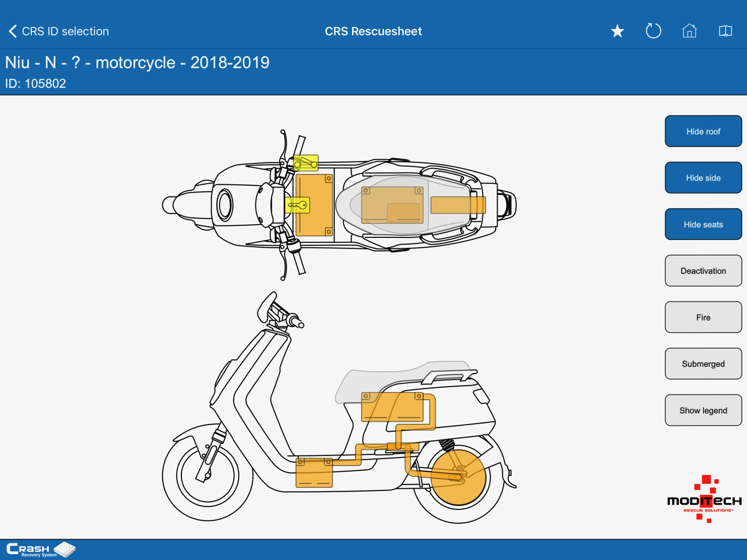747x560 pixels.
Task: Select the under-seat battery in side view
Action: point(392,407)
